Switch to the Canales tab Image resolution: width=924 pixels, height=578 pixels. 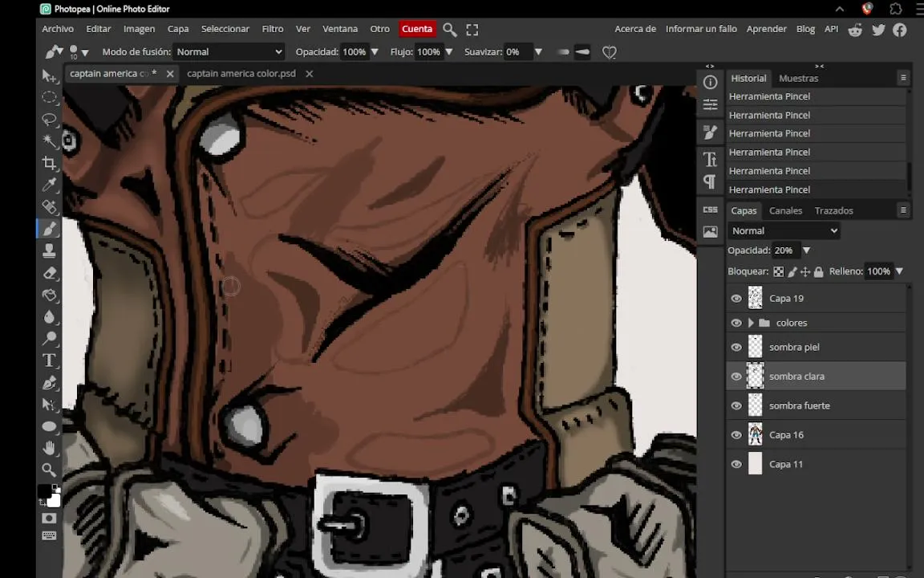(785, 210)
